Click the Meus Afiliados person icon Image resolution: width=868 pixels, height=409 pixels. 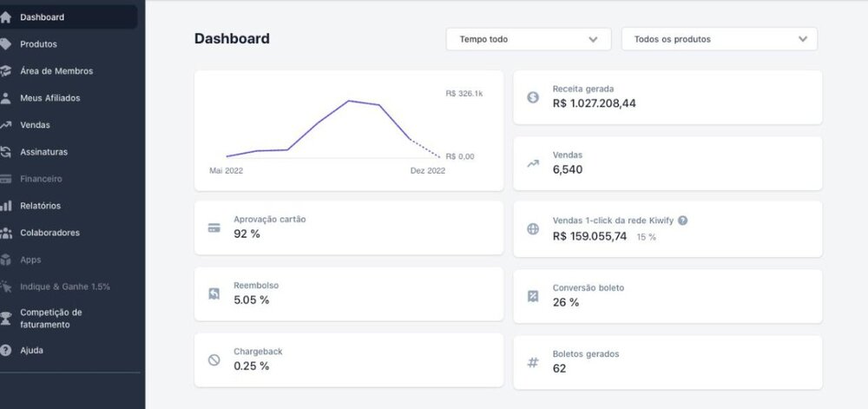5,98
